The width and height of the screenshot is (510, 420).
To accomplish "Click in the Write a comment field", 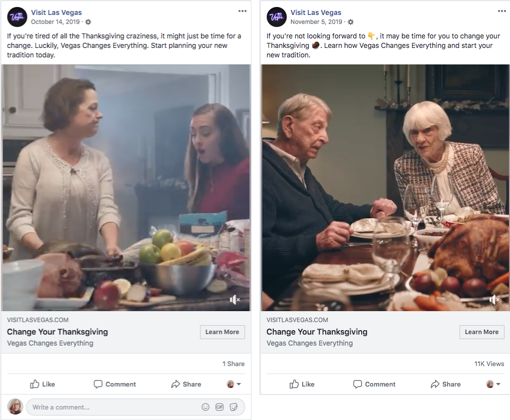I will 110,407.
